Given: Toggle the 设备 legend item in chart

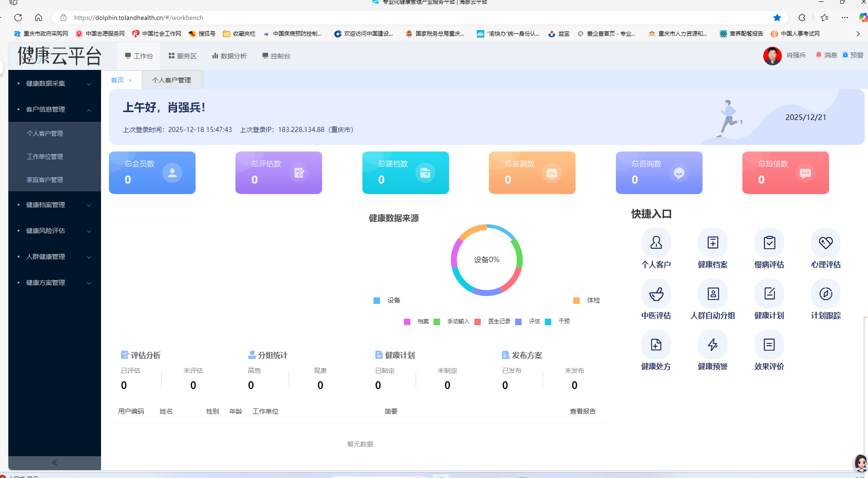Looking at the screenshot, I should [x=387, y=301].
